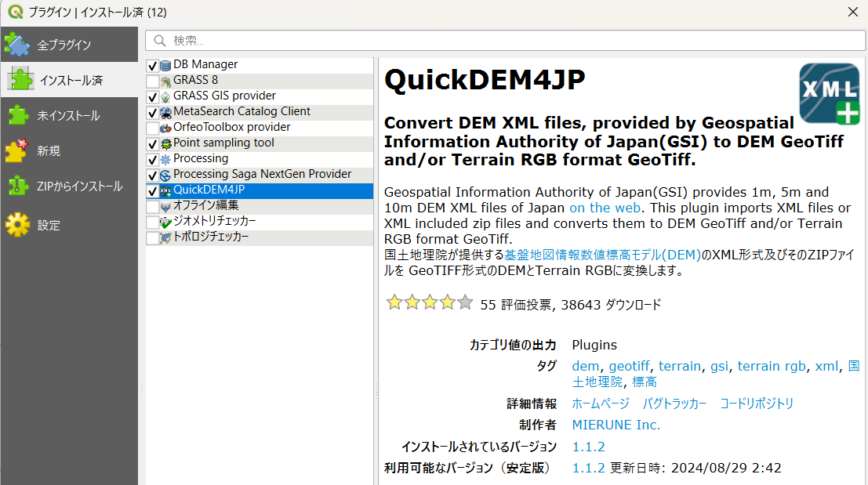Select オフライン編集 plugin entry
This screenshot has width=868, height=485.
pos(206,205)
